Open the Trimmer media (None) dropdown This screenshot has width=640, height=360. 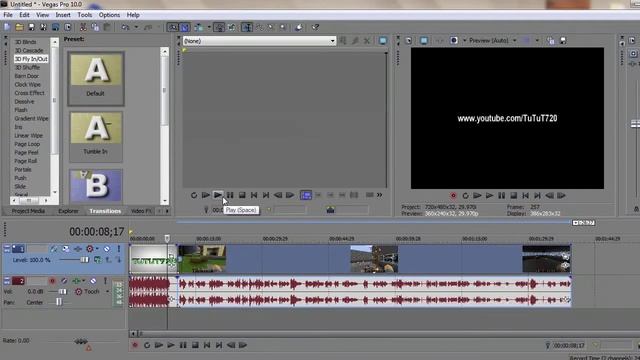(333, 41)
